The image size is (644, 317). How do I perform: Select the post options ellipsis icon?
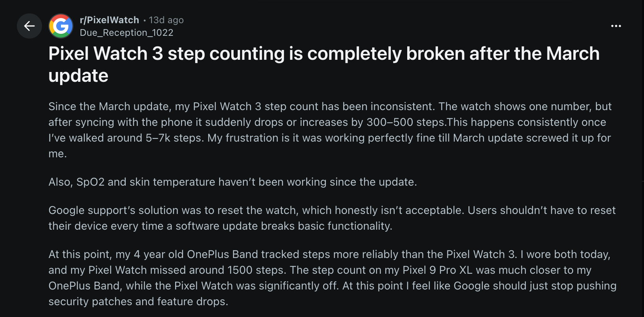pyautogui.click(x=616, y=26)
